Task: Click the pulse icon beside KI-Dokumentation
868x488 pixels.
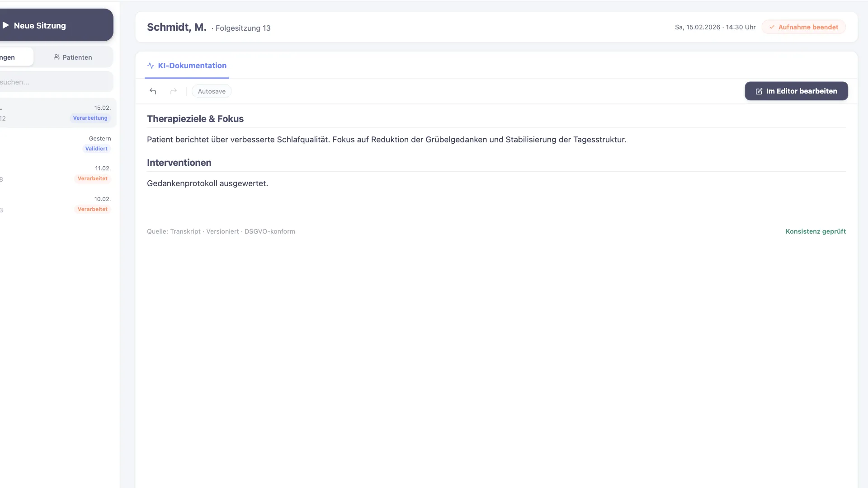Action: pos(151,66)
